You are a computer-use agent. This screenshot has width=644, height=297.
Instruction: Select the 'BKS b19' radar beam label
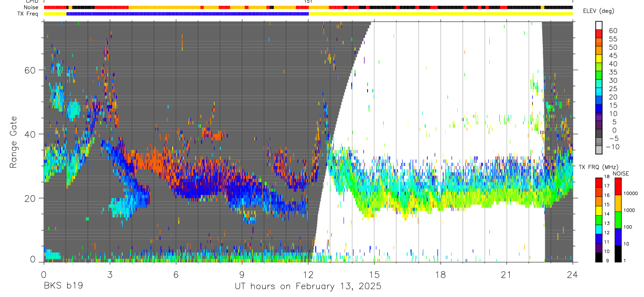point(63,287)
